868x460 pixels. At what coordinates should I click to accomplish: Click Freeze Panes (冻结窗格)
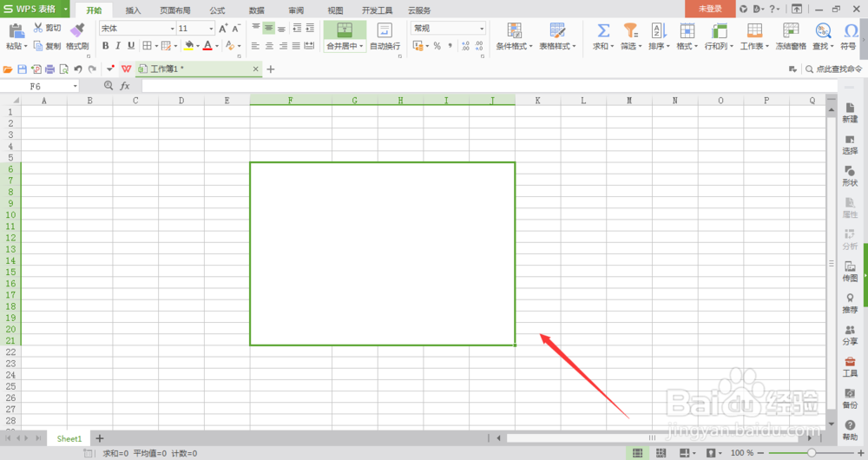click(x=791, y=36)
